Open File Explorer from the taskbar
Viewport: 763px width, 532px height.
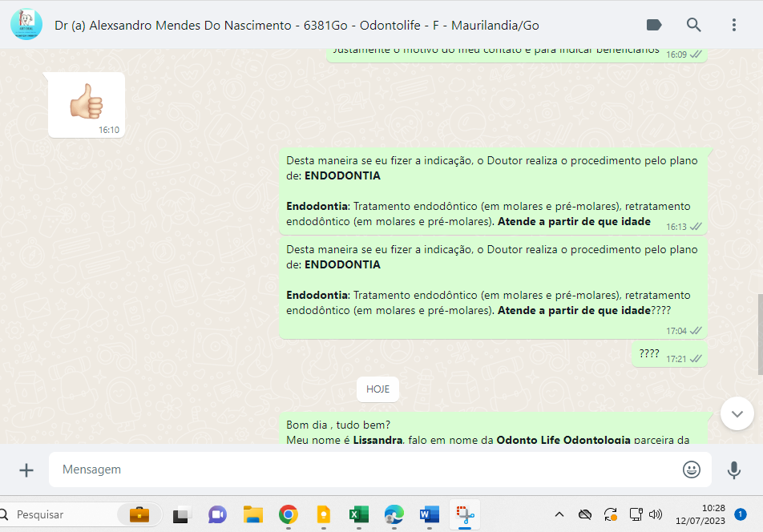point(253,514)
